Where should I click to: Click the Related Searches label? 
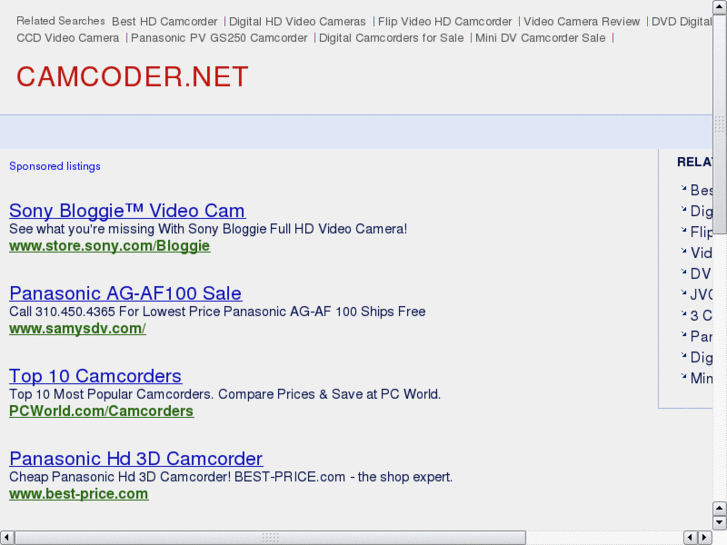[x=61, y=21]
